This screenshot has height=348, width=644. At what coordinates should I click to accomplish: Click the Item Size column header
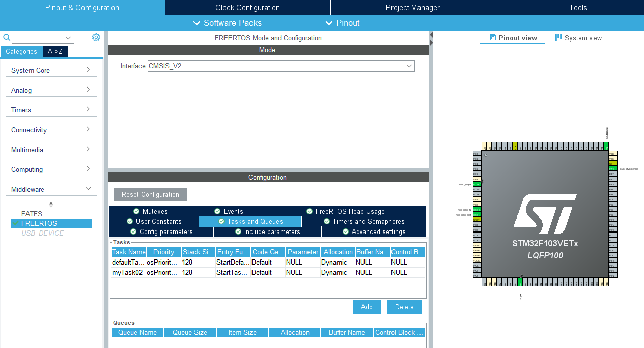point(242,332)
